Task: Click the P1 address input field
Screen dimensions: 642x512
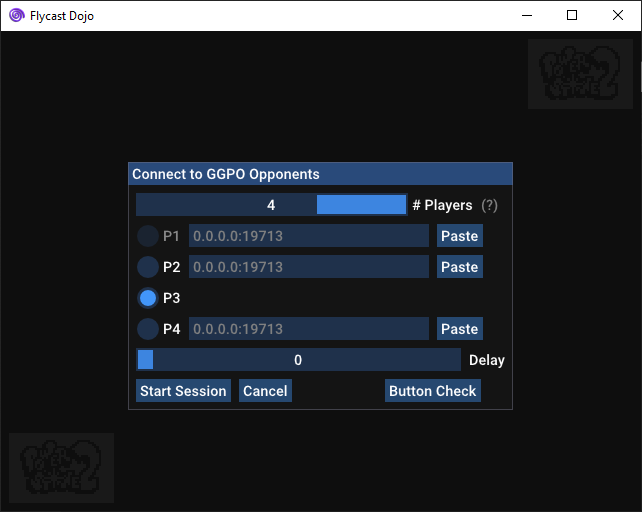Action: point(309,236)
